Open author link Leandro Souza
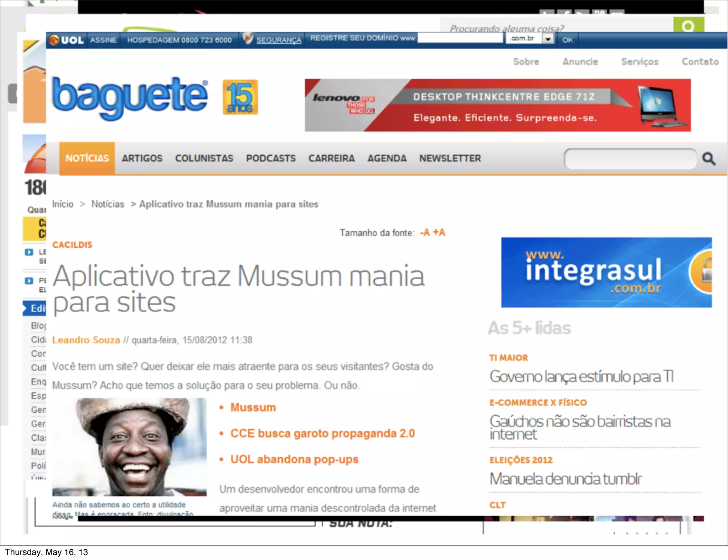The width and height of the screenshot is (728, 560). [x=86, y=340]
